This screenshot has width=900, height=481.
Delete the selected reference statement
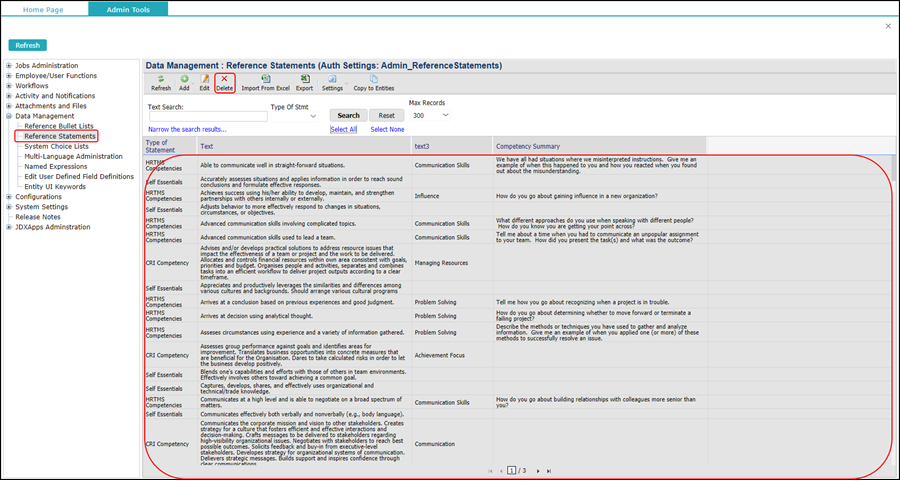[225, 79]
